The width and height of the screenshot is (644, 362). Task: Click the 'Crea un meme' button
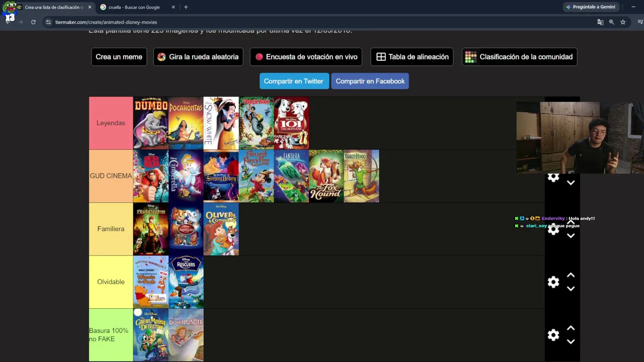coord(119,57)
